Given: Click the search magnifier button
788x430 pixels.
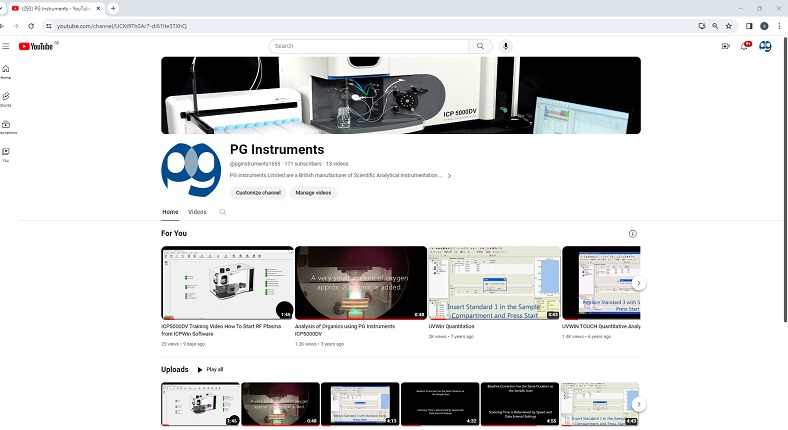Looking at the screenshot, I should point(480,46).
